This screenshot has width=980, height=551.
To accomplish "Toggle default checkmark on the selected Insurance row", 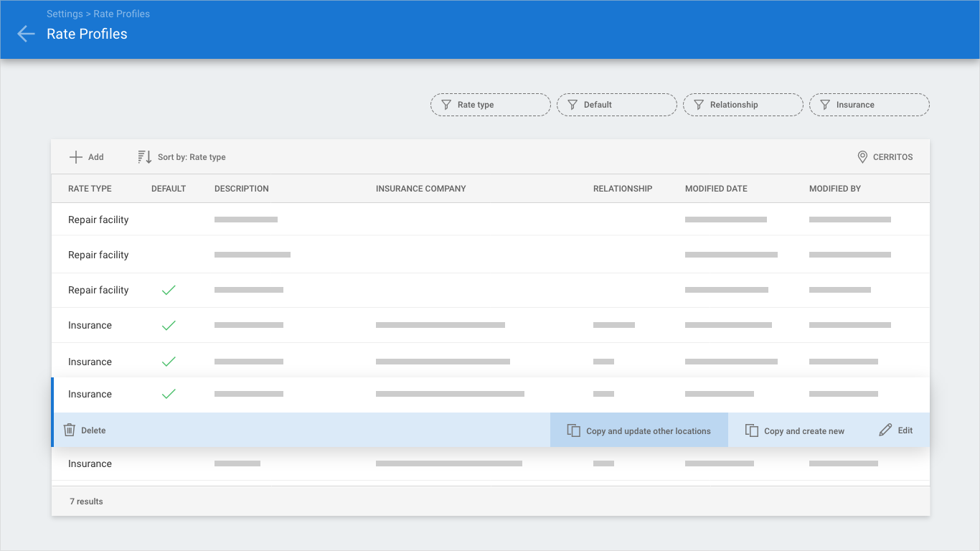I will pos(169,394).
